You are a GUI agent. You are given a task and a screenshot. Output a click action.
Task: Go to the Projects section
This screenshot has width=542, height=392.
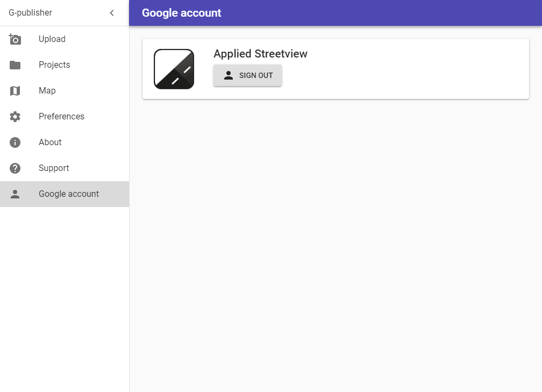pyautogui.click(x=65, y=65)
